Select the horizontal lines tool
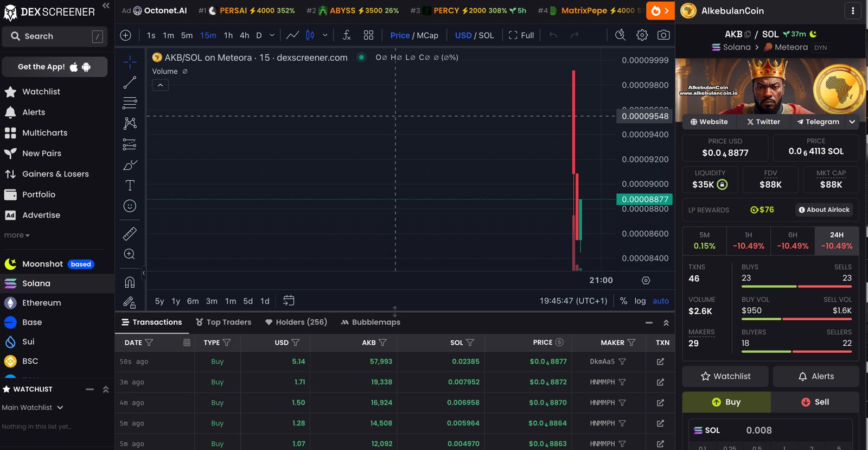 pos(130,103)
